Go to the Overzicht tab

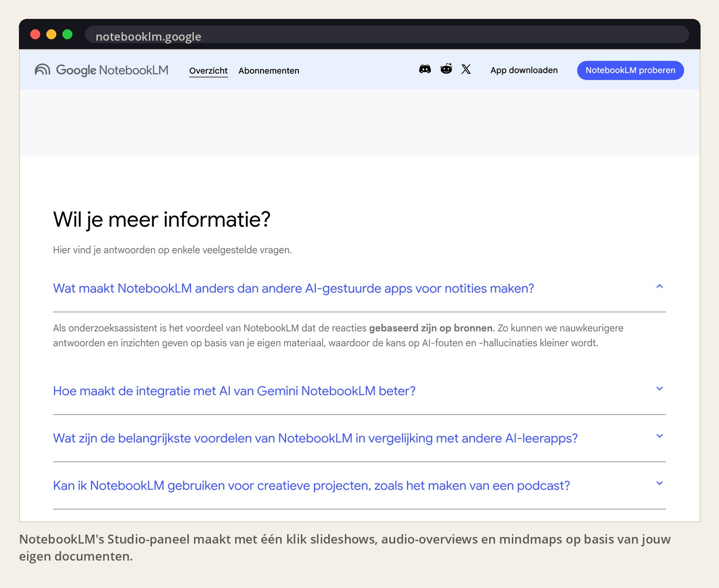(208, 70)
